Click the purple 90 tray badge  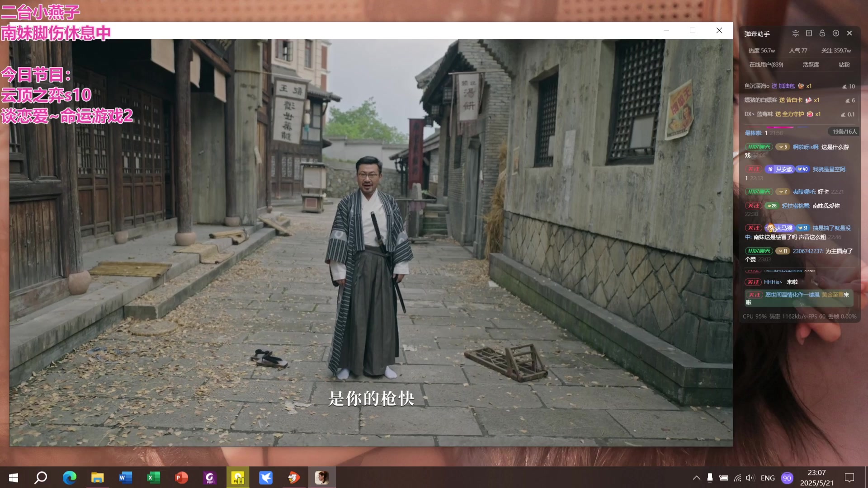point(787,478)
